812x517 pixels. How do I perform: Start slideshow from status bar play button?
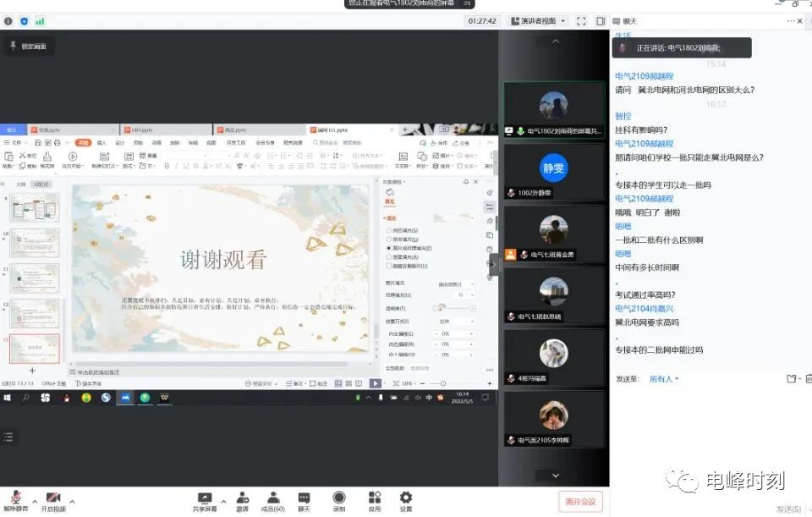point(375,383)
